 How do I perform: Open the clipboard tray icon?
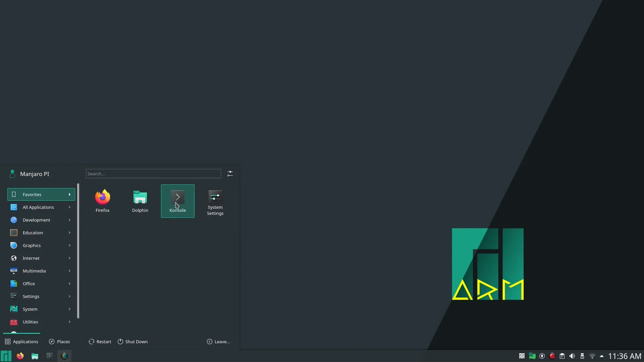562,356
